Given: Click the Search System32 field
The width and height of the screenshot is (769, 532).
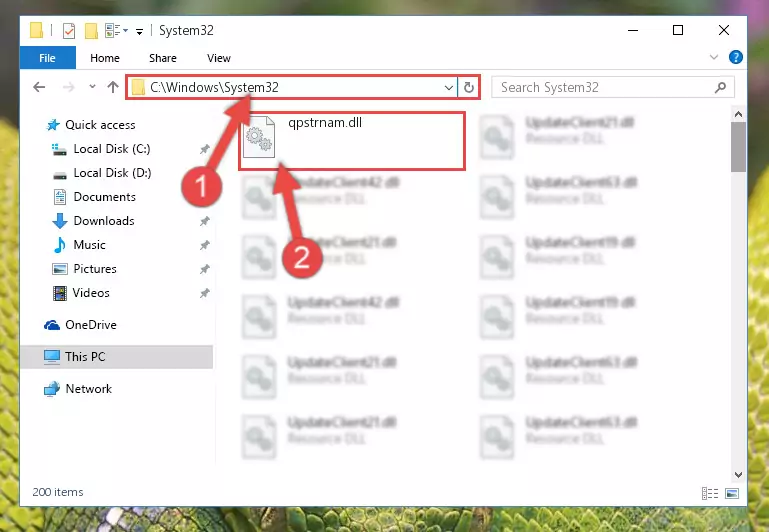Looking at the screenshot, I should click(613, 87).
